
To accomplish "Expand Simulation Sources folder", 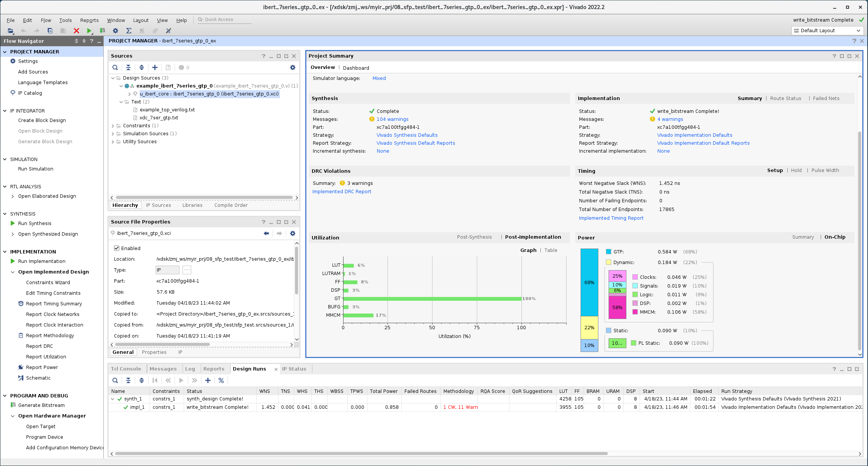I will [113, 134].
